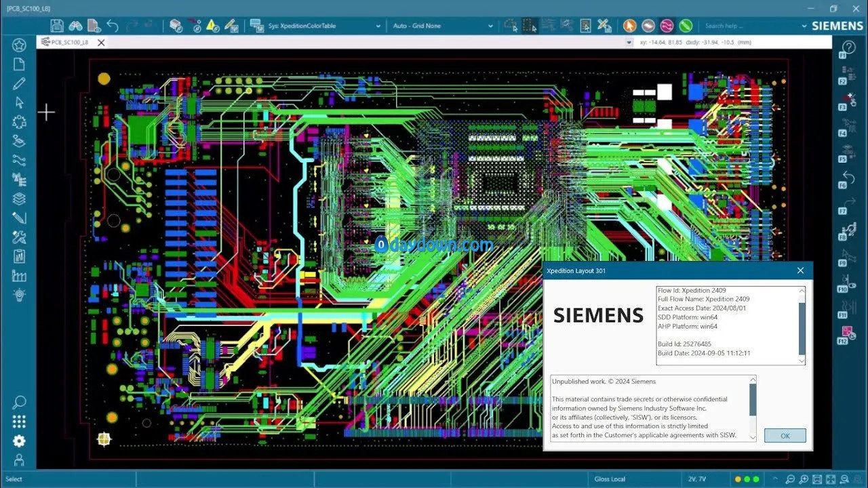Click the user profile icon in left sidebar
The height and width of the screenshot is (488, 868).
point(19,460)
